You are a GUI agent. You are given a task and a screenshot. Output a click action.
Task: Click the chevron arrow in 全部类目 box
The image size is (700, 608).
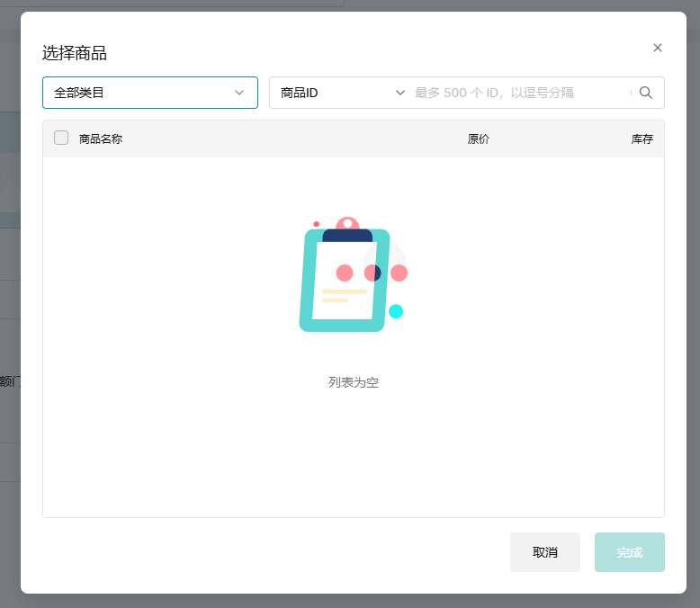pyautogui.click(x=239, y=93)
